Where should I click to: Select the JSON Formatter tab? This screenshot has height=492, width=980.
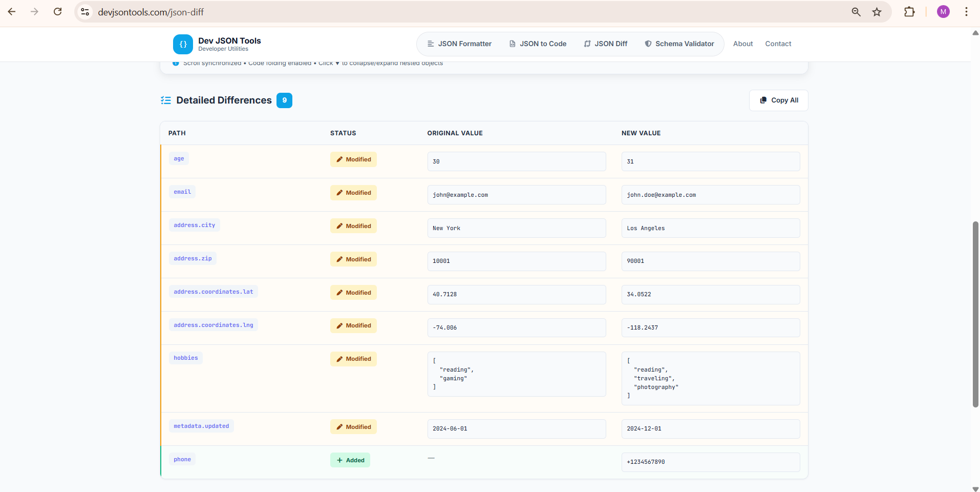tap(459, 44)
